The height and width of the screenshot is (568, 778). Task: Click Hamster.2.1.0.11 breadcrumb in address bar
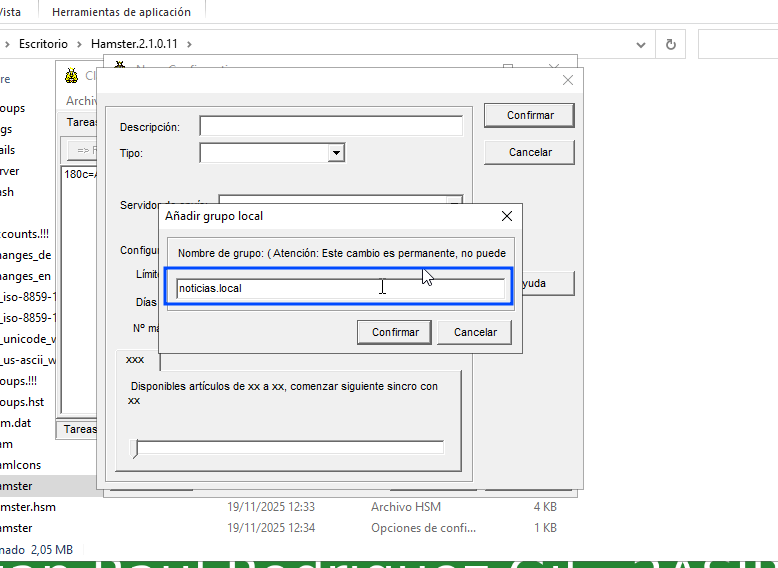click(134, 44)
